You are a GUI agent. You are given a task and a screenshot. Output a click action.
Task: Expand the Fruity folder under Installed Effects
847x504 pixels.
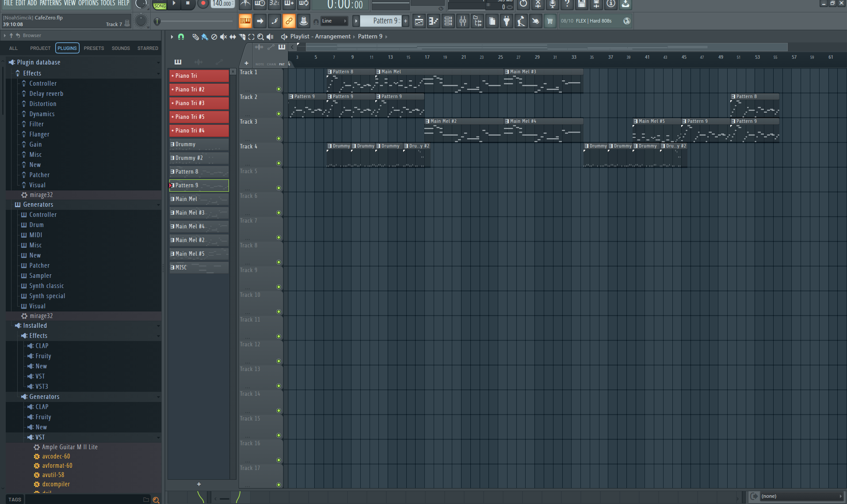pos(43,356)
